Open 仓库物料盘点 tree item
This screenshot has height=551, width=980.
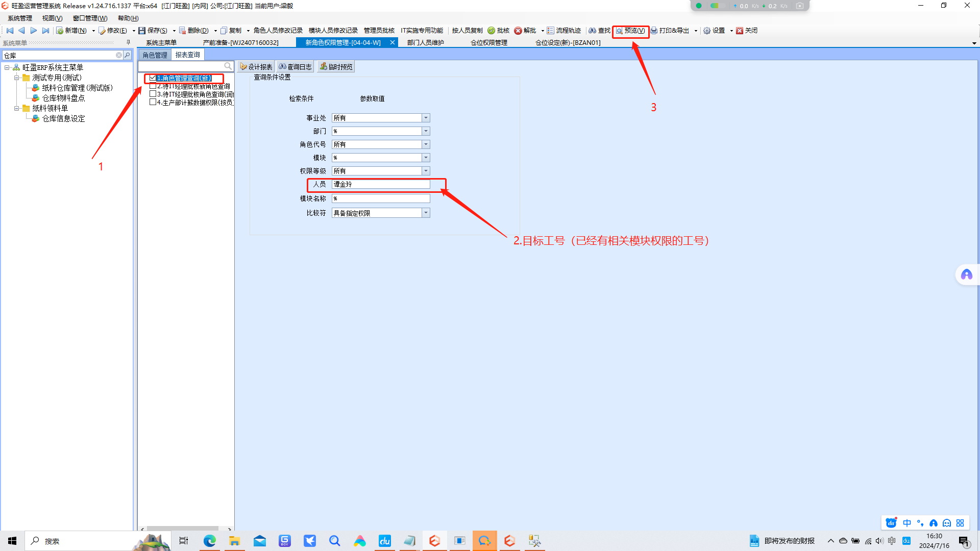coord(63,98)
